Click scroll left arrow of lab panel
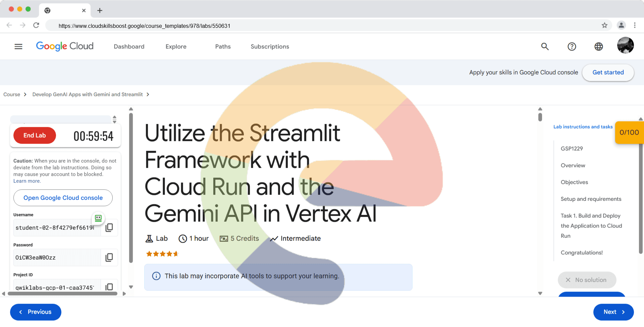Viewport: 644px width, 327px height. pyautogui.click(x=3, y=293)
